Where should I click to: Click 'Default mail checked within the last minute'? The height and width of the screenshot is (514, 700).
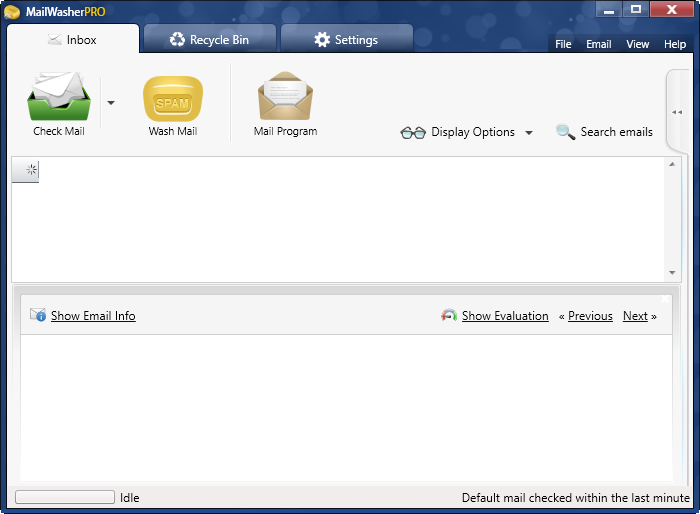click(575, 497)
